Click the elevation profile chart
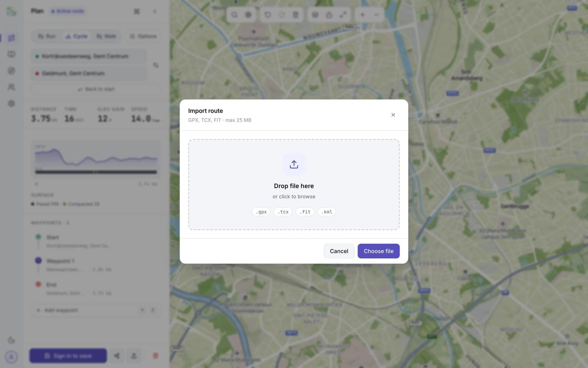588x368 pixels. click(x=96, y=159)
